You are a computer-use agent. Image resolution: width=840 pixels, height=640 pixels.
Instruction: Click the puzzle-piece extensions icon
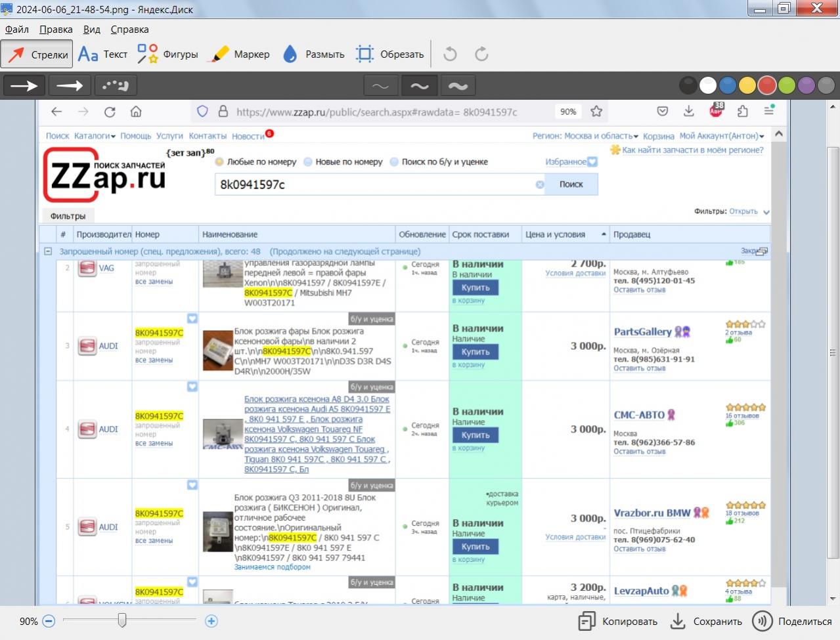point(742,111)
